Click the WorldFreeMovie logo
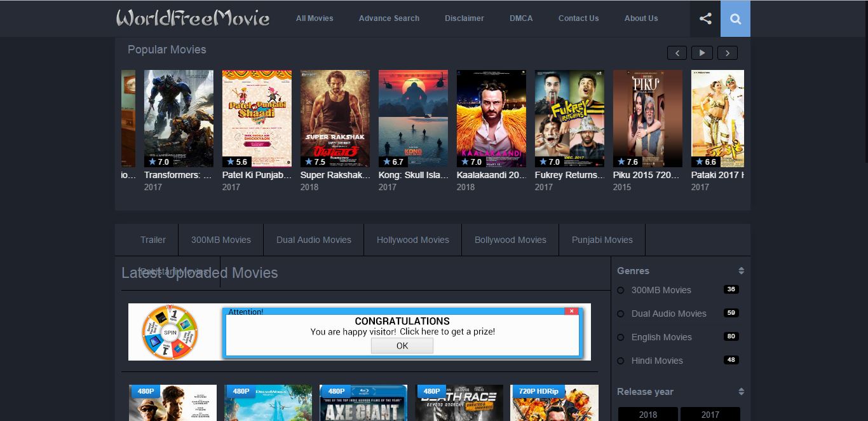 click(193, 18)
